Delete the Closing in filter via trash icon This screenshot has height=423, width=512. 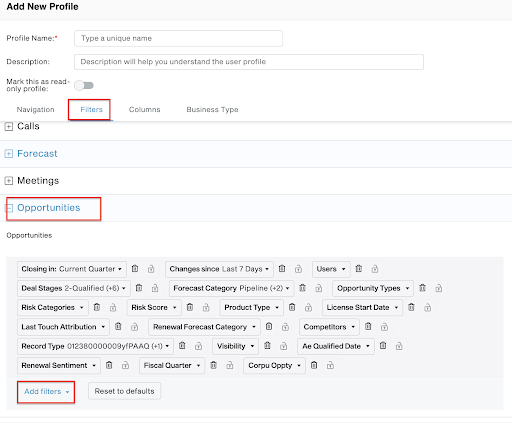pos(135,269)
